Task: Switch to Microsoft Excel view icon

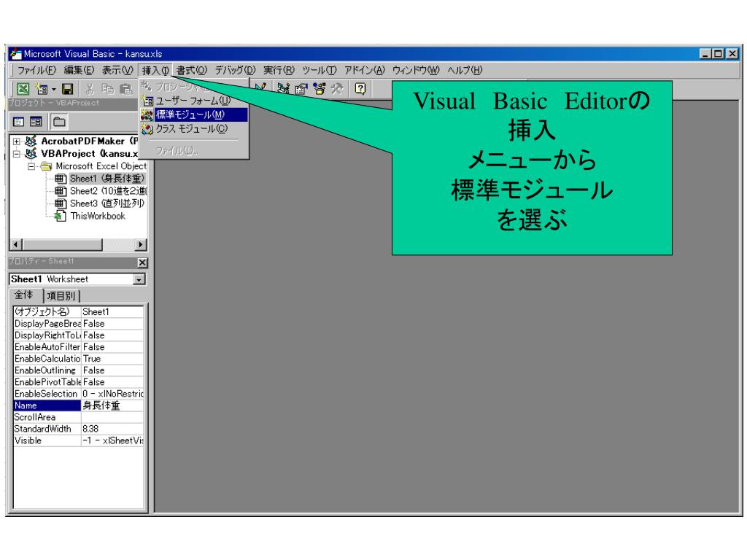Action: tap(23, 88)
